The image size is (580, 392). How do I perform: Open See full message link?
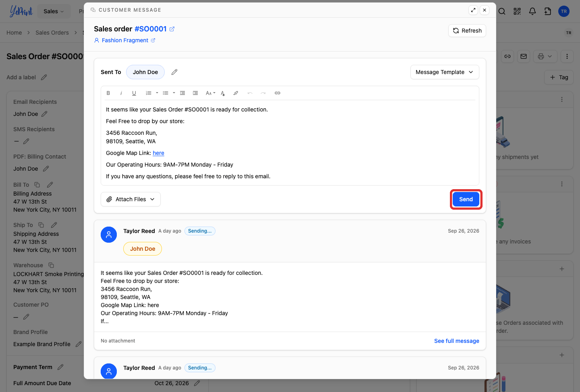coord(457,341)
